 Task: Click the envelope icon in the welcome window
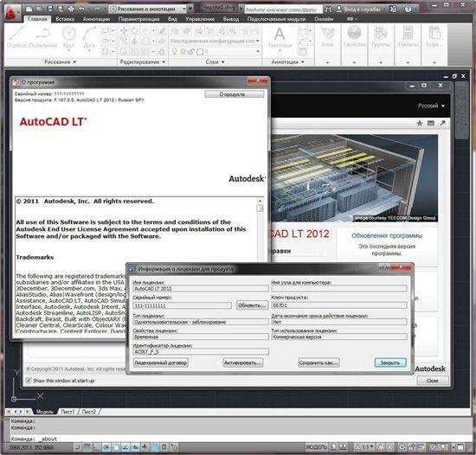tap(431, 123)
